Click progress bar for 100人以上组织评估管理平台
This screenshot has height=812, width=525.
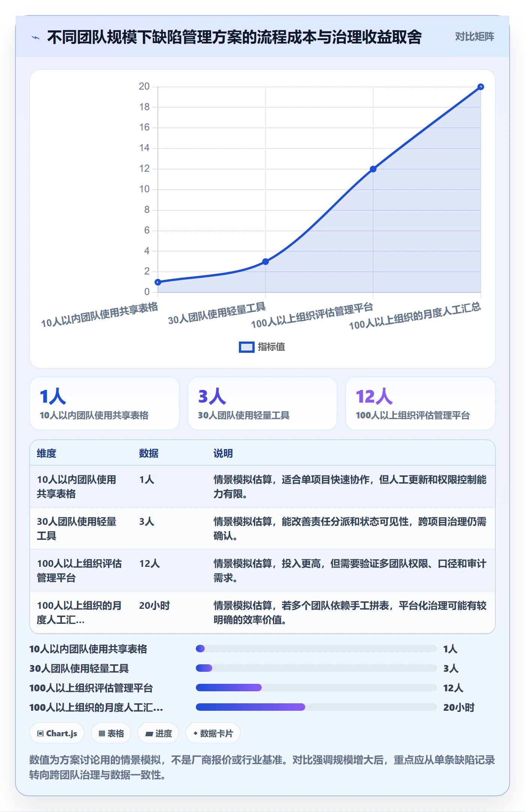coord(316,688)
